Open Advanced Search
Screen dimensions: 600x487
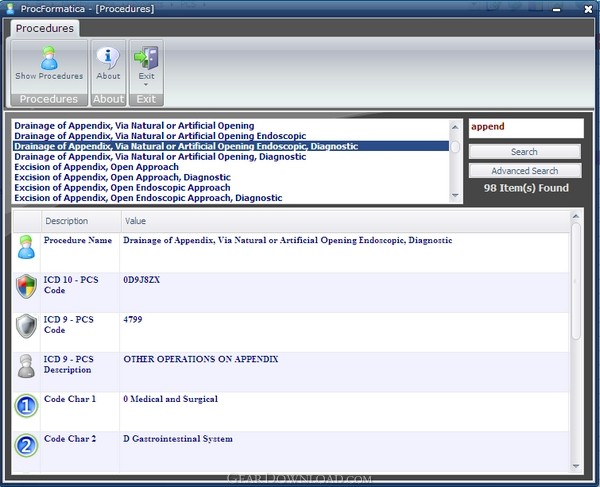[x=525, y=171]
